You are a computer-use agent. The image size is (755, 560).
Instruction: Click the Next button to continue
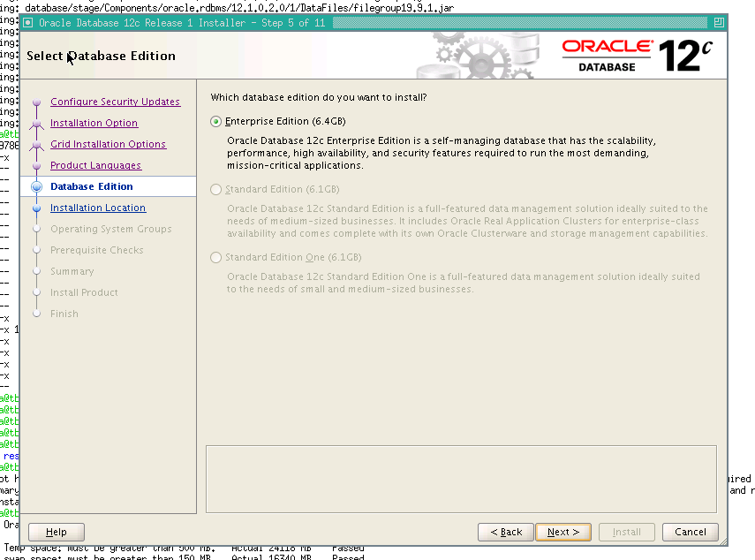coord(563,532)
